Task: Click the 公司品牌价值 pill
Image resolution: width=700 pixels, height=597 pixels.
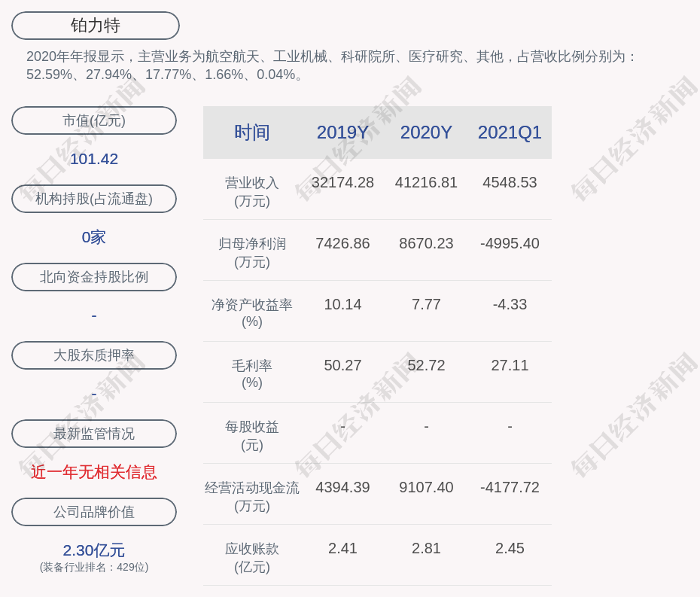Action: [x=93, y=512]
